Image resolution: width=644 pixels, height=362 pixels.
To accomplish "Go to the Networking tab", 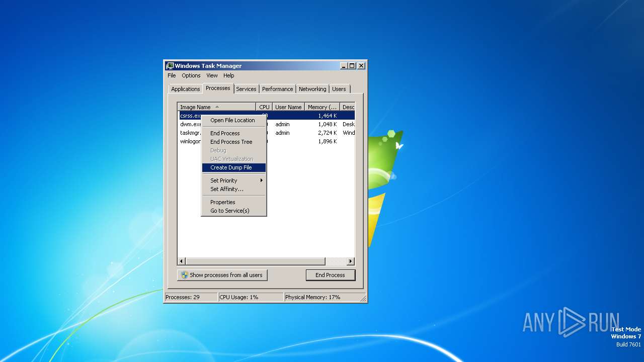I will [312, 89].
